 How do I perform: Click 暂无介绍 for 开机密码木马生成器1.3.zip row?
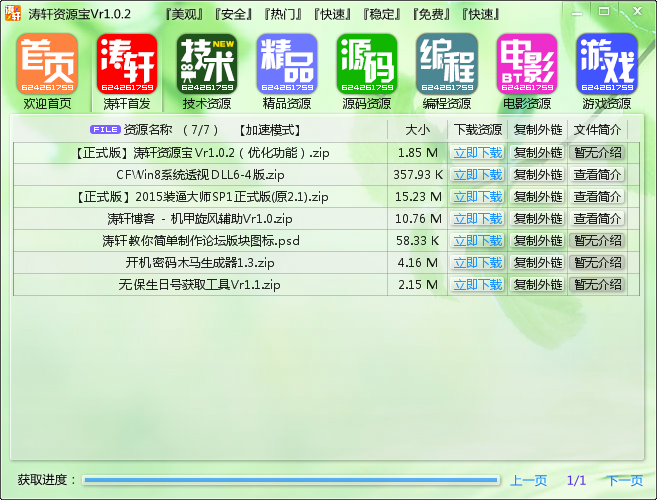pos(598,262)
